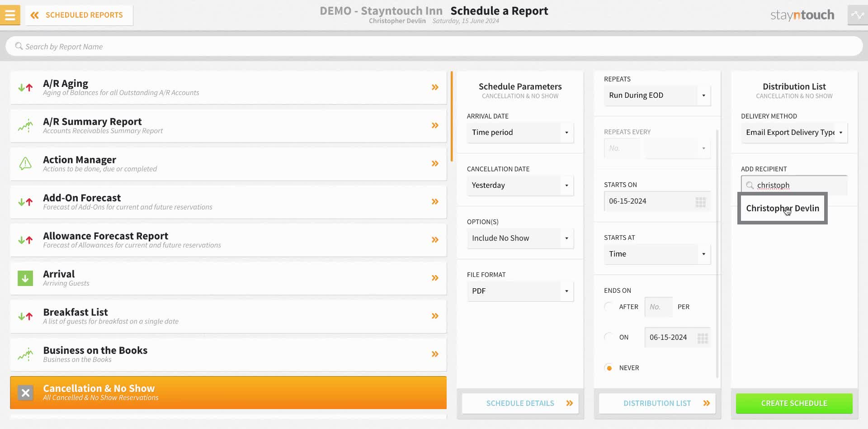The image size is (868, 429).
Task: Click the Starts On date field
Action: coord(657,201)
